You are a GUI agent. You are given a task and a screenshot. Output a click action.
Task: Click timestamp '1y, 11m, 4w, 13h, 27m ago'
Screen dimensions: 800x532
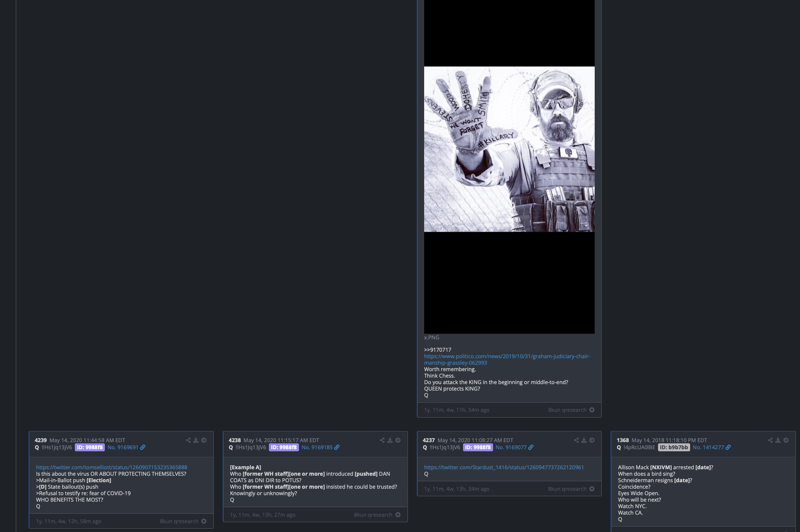point(263,515)
